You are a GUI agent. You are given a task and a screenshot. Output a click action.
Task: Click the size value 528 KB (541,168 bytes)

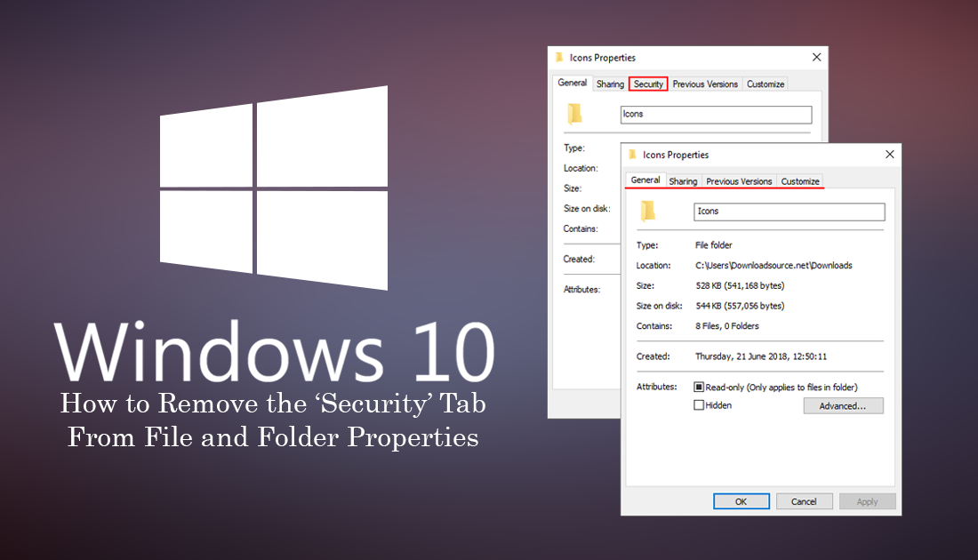point(740,285)
